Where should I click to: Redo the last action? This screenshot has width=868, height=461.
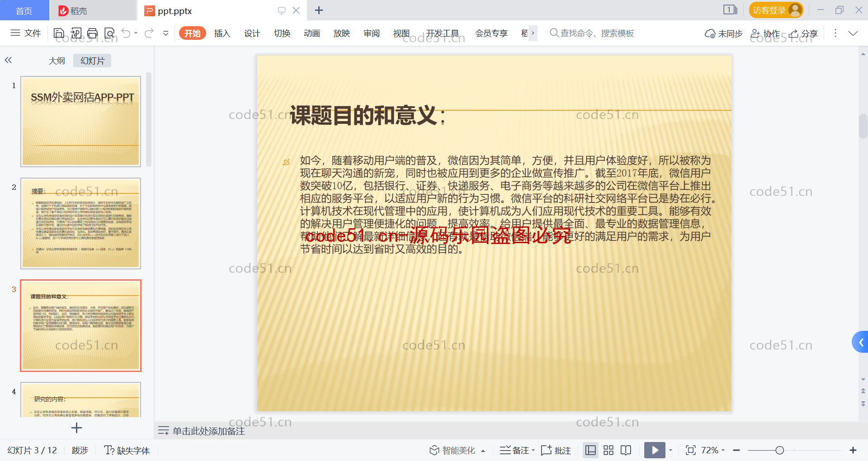(149, 33)
